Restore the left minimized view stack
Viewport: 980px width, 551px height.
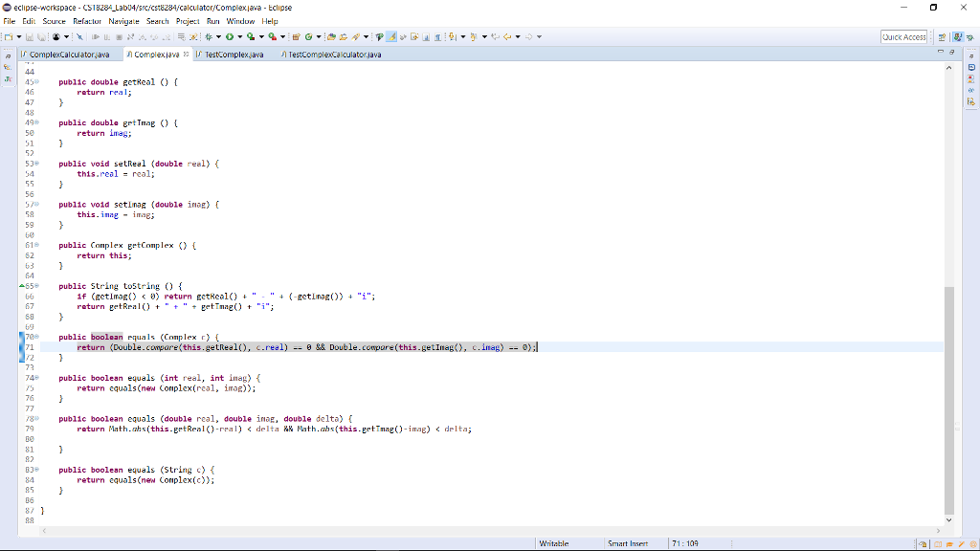coord(8,55)
